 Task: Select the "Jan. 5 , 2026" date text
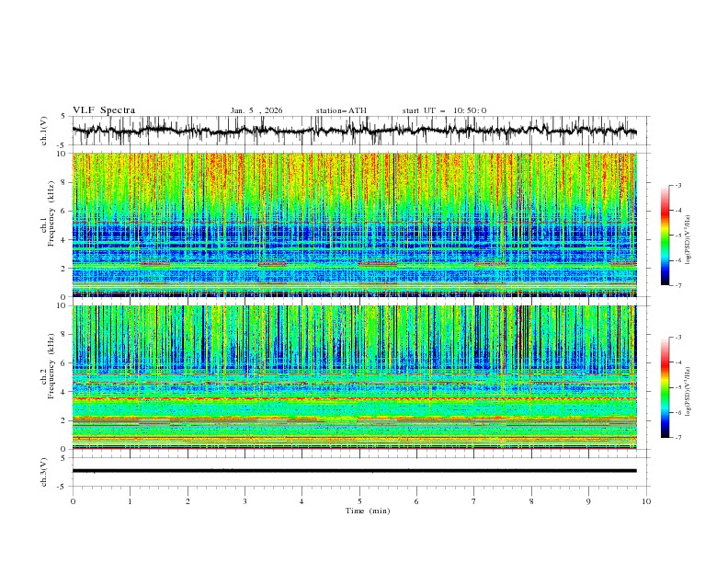tap(256, 110)
